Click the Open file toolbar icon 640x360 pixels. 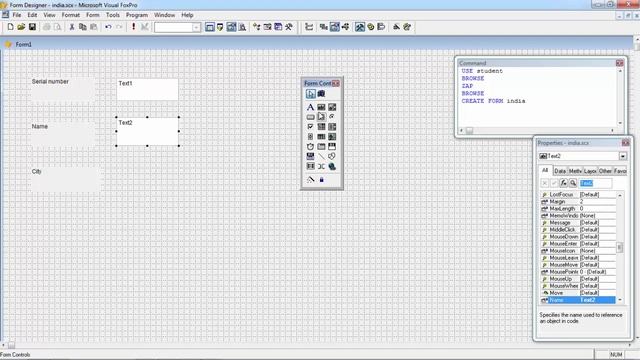21,27
